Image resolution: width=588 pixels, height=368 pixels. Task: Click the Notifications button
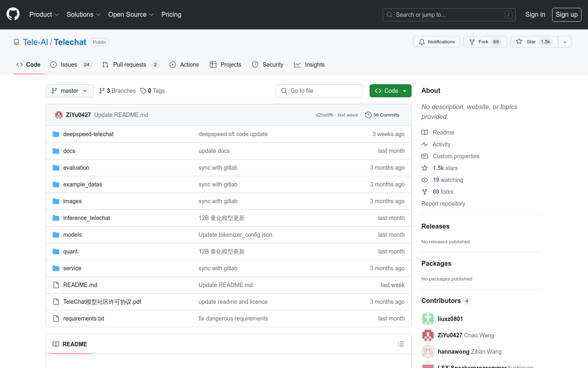(437, 42)
